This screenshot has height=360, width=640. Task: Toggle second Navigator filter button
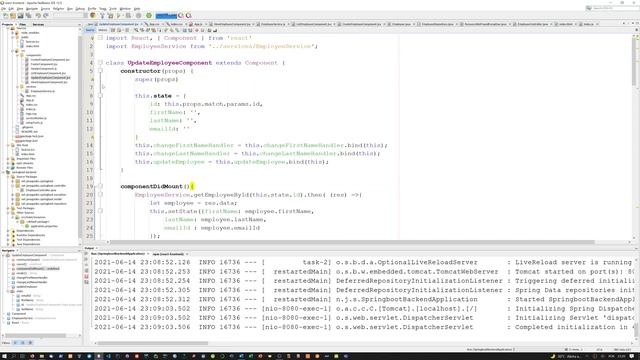[23, 343]
